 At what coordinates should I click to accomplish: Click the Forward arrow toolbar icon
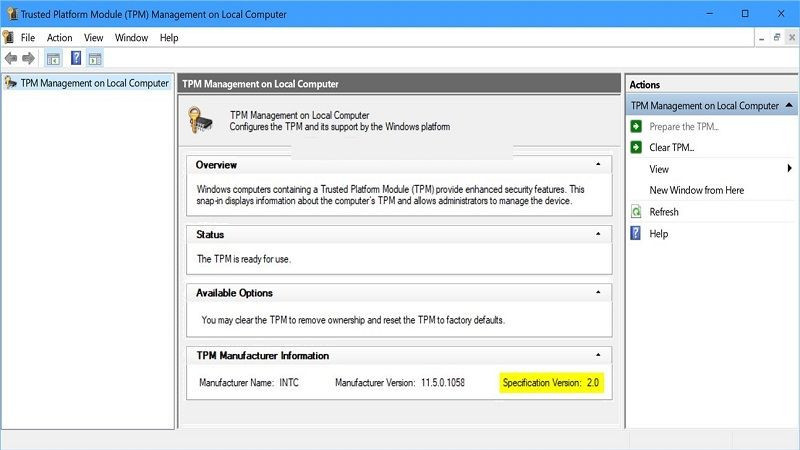click(29, 59)
